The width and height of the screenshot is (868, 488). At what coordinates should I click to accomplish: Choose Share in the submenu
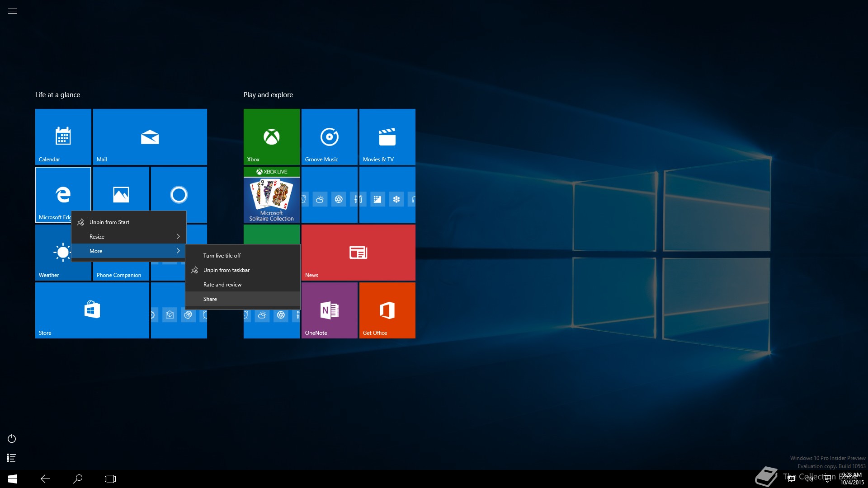[243, 299]
